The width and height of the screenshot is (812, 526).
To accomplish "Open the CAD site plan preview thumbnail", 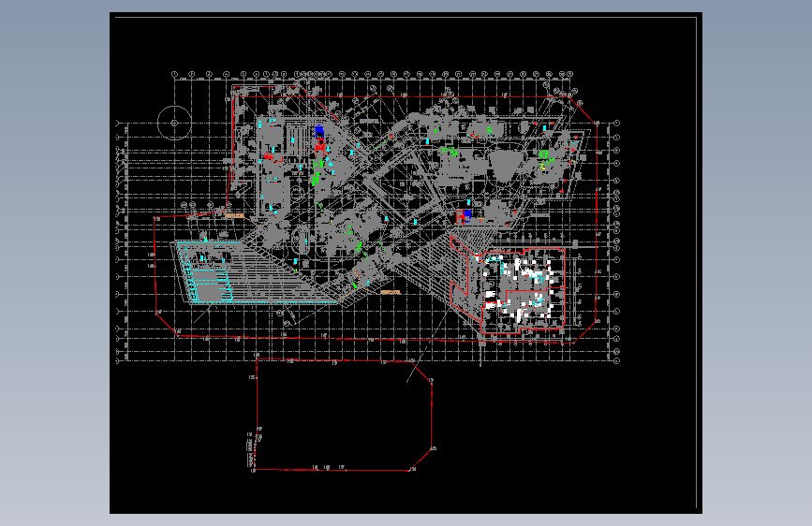I will point(406,263).
